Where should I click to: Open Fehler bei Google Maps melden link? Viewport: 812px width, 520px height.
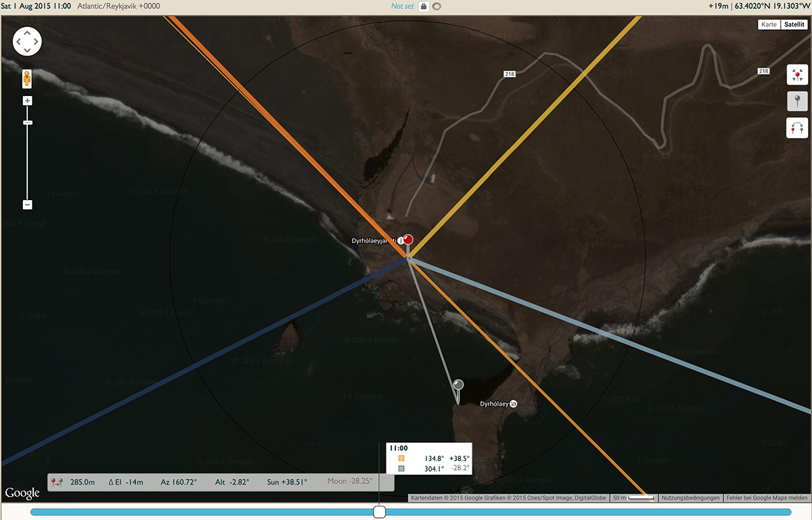click(767, 498)
